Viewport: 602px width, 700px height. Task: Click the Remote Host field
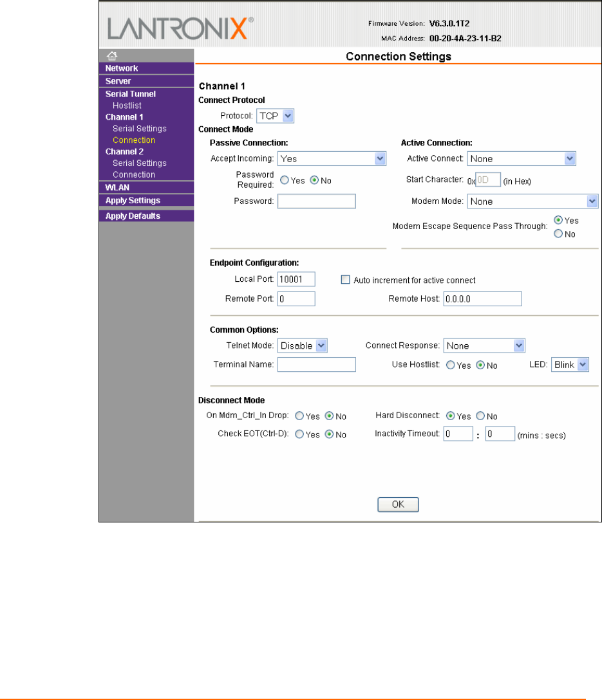click(x=482, y=299)
